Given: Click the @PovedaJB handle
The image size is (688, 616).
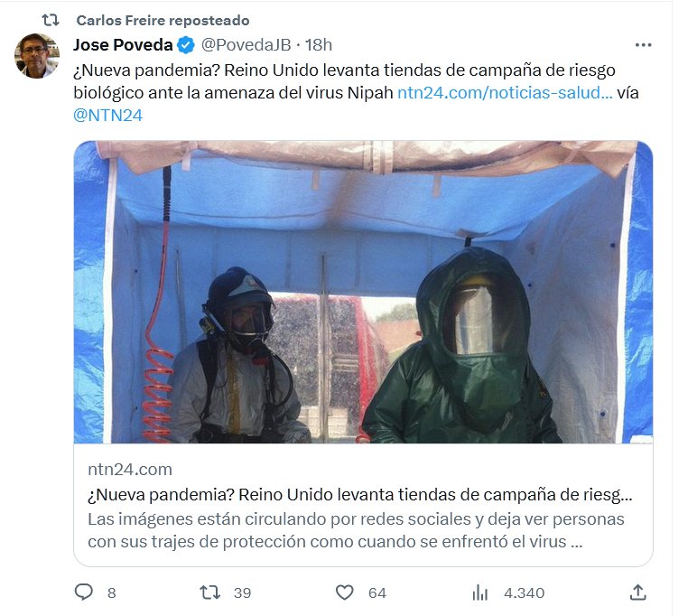Looking at the screenshot, I should [x=246, y=45].
